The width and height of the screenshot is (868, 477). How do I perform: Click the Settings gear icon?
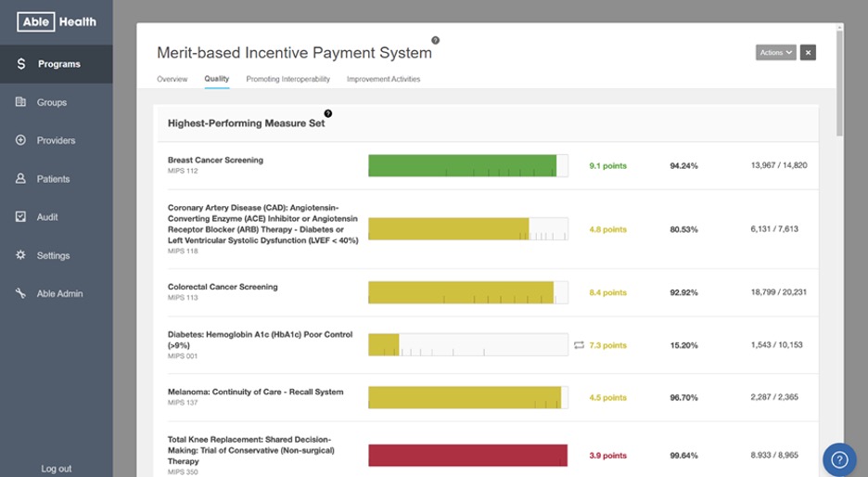tap(20, 255)
